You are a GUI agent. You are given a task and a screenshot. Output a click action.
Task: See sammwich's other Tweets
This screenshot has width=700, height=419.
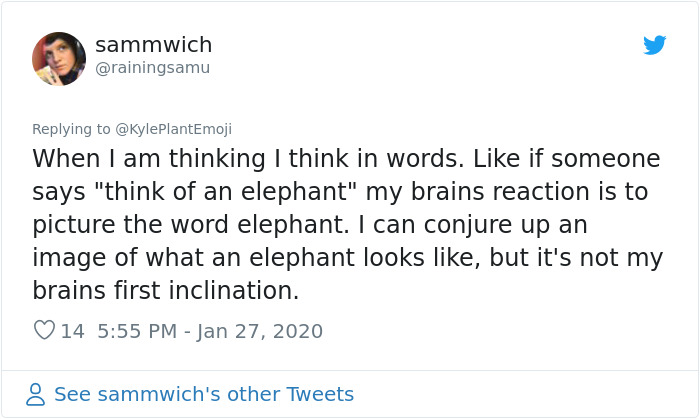(204, 394)
